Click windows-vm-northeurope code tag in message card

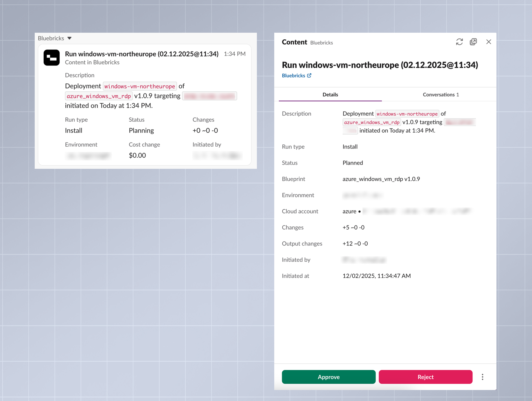pyautogui.click(x=140, y=86)
